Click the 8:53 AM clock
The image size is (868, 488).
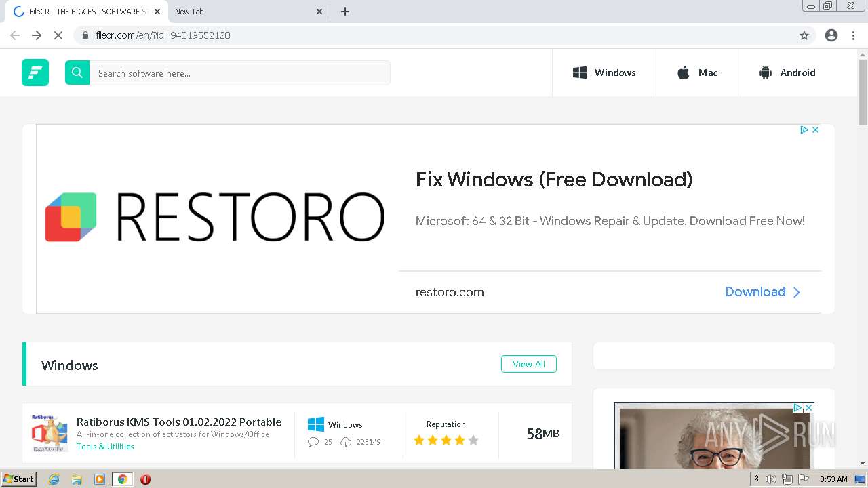pyautogui.click(x=834, y=479)
